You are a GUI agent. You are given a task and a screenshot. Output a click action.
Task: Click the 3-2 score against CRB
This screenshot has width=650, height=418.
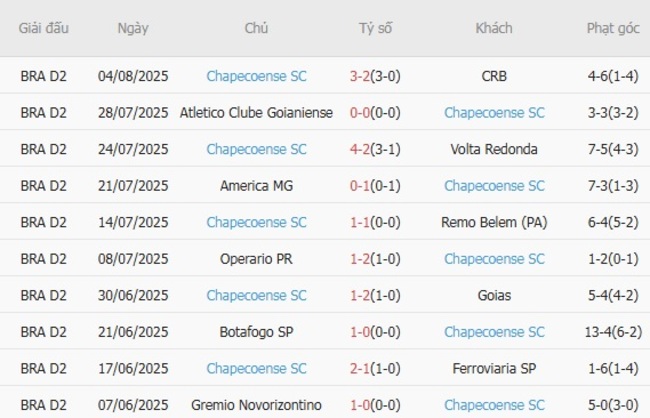362,76
